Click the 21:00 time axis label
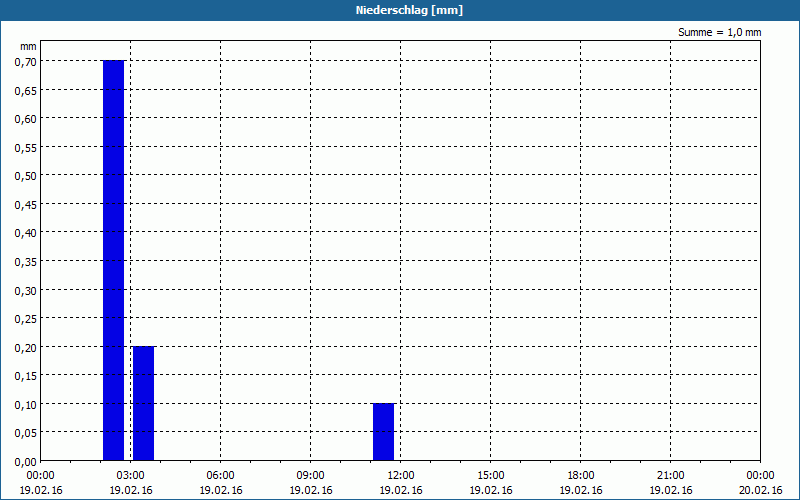The image size is (800, 500). [x=670, y=476]
